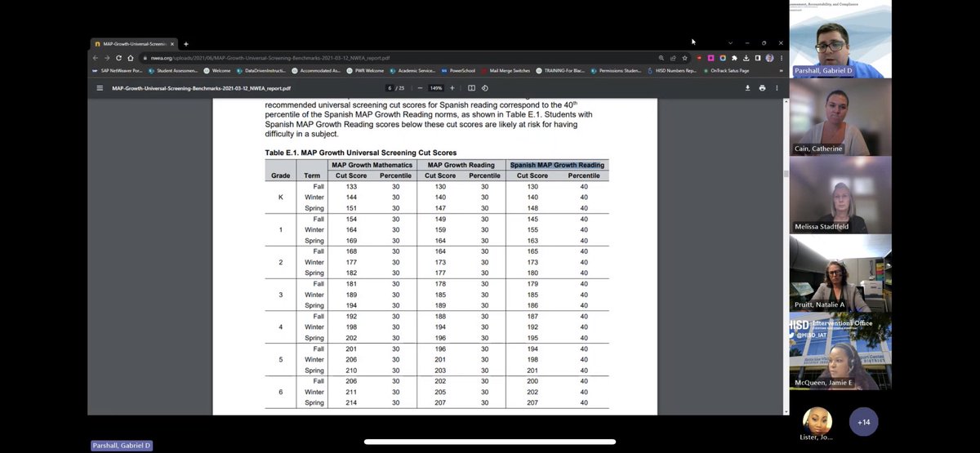Close the MAP-Growth-Universal-Screening tab
Screen dimensions: 980x453
[172, 43]
